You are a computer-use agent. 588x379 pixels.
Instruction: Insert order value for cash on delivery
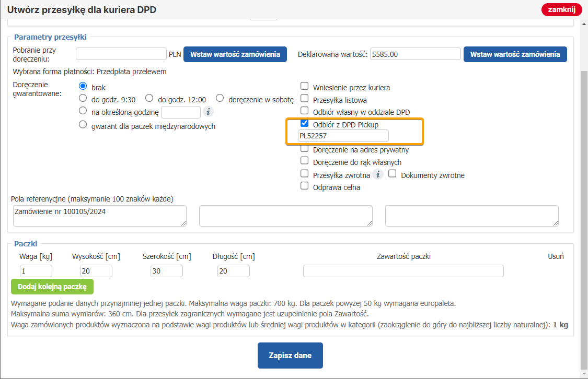pos(235,54)
